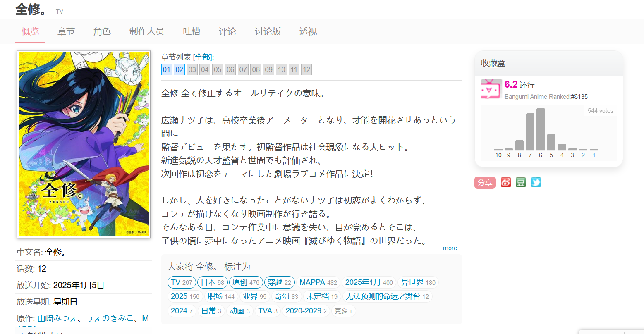Click the pink Bangumi mascot icon

(x=491, y=89)
